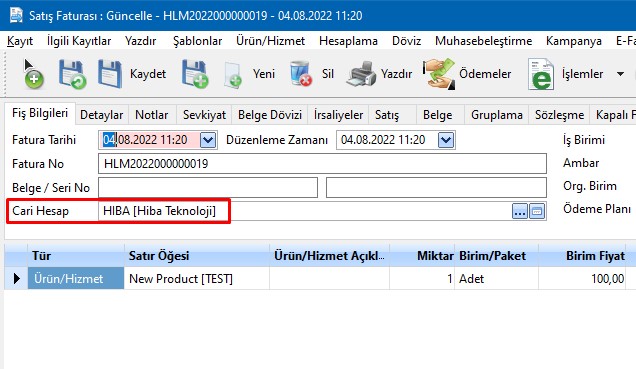Click the Miktar cell showing 1
The width and height of the screenshot is (636, 369).
422,279
